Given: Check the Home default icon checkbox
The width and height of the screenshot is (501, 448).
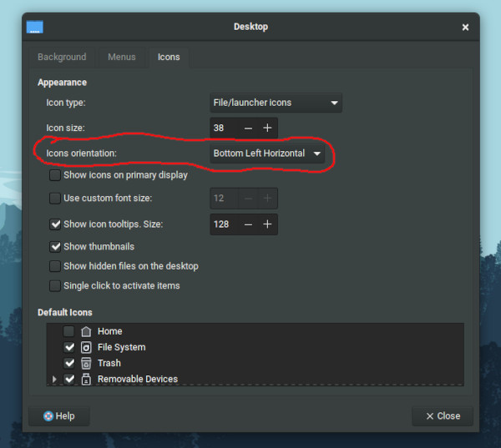Looking at the screenshot, I should pos(69,331).
